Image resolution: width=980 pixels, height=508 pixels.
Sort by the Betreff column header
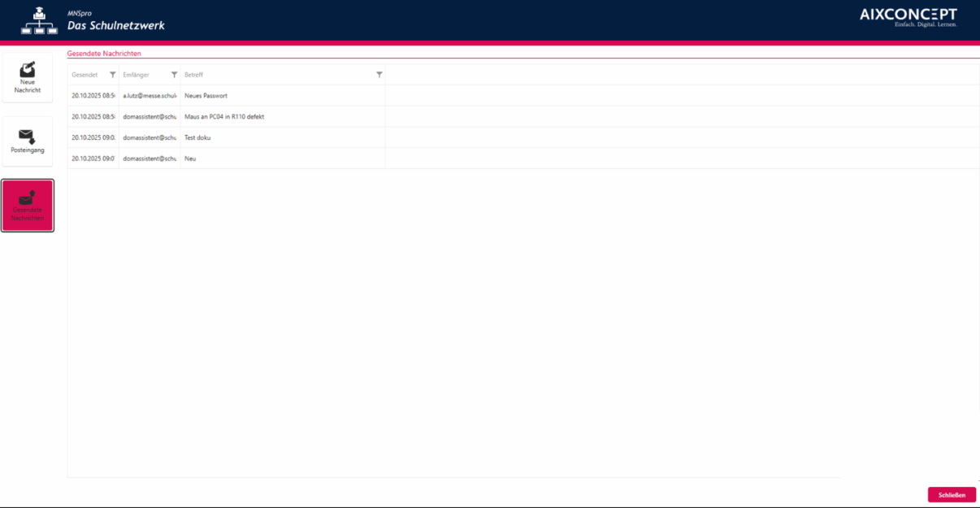(x=193, y=75)
